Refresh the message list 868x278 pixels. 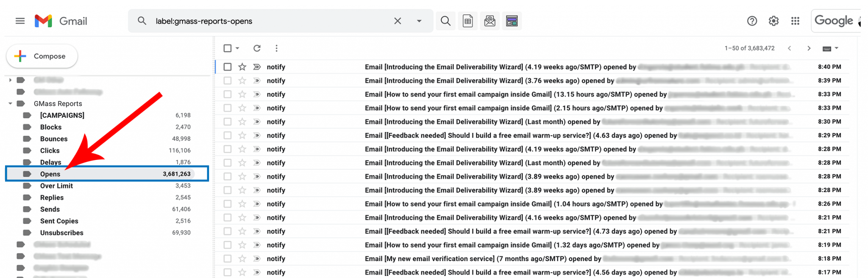click(257, 48)
